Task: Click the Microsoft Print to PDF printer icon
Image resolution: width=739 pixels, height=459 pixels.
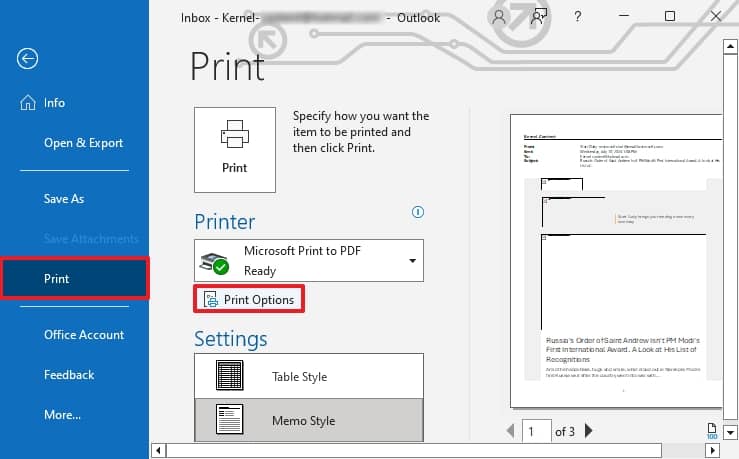Action: (214, 263)
